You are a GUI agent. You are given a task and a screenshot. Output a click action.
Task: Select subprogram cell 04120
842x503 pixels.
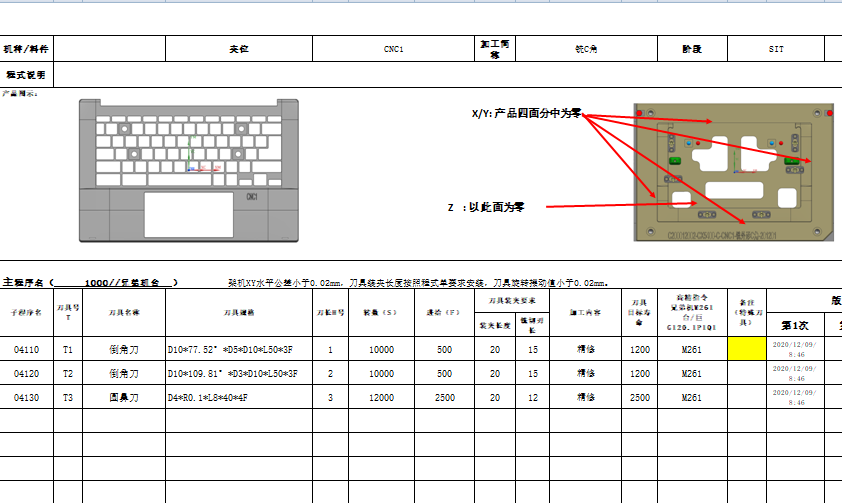click(x=26, y=373)
